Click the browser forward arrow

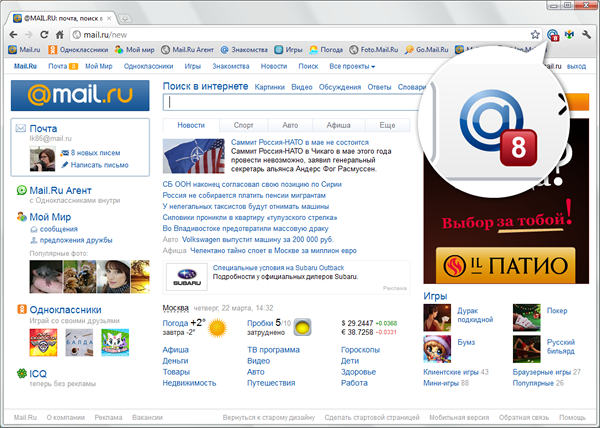[29, 35]
